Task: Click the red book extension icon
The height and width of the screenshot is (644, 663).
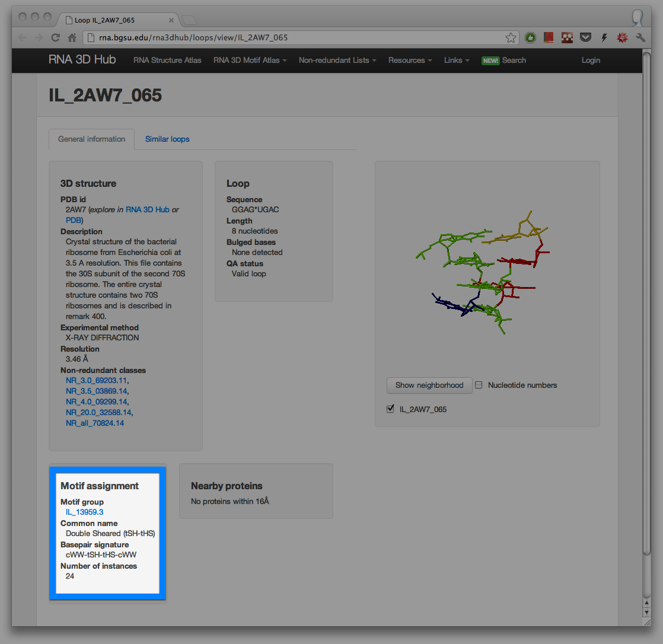Action: point(549,38)
